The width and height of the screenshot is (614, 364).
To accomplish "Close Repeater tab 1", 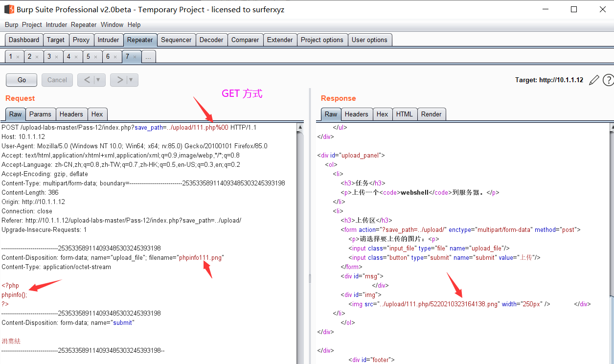I will (x=18, y=57).
